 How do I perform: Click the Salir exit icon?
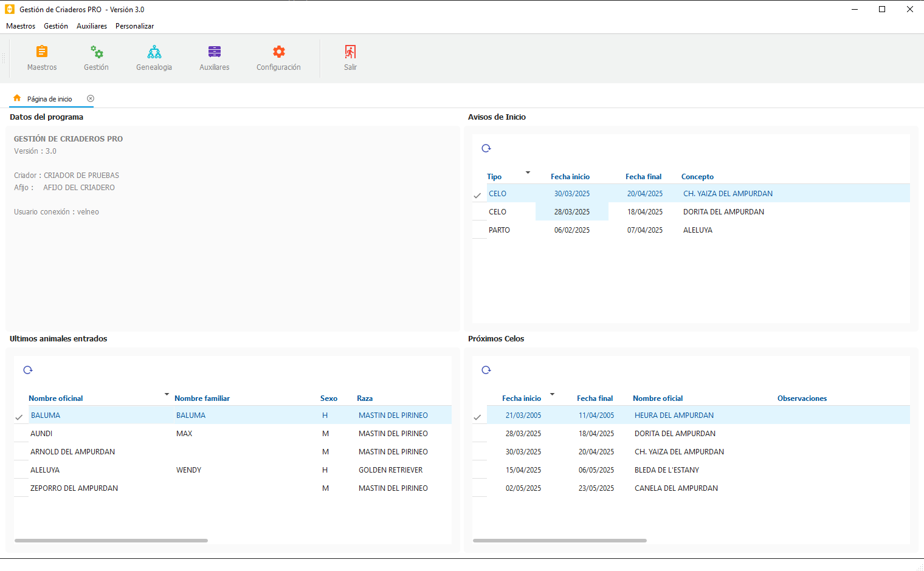tap(350, 52)
